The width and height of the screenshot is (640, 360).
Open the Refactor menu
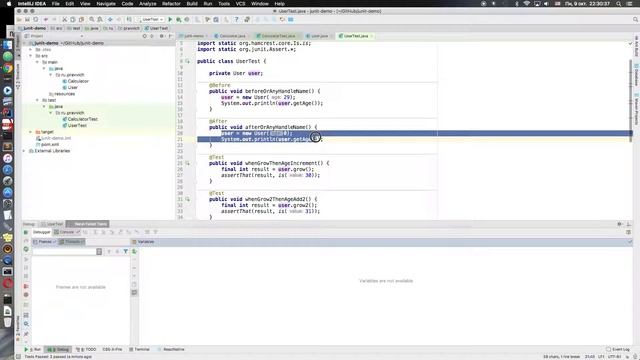[x=171, y=4]
